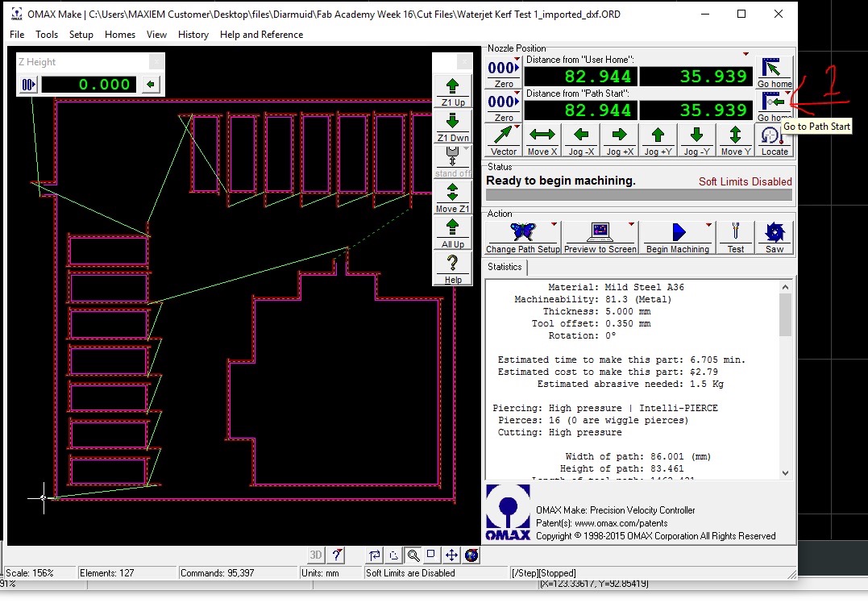Click the Go to Path Start button
This screenshot has width=868, height=603.
click(774, 106)
